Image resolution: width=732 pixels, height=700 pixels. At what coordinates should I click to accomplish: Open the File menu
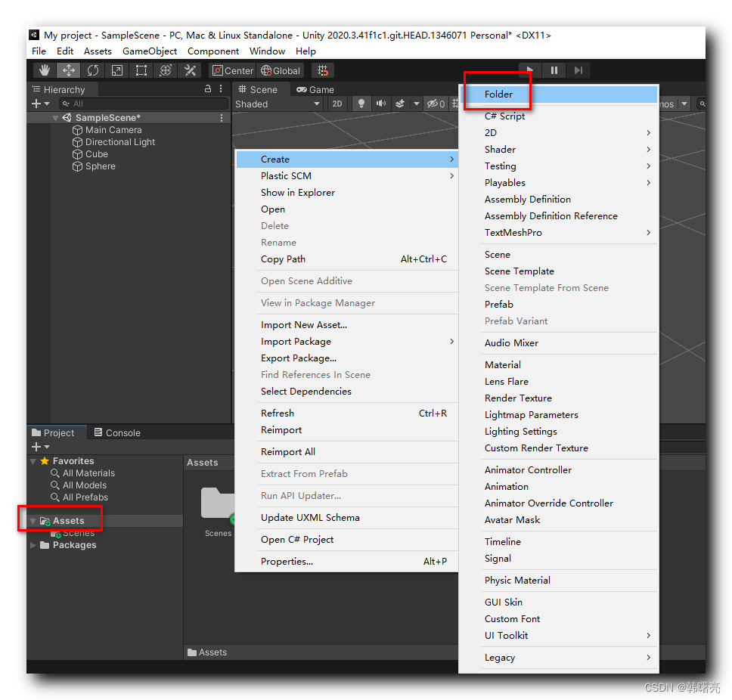coord(39,51)
